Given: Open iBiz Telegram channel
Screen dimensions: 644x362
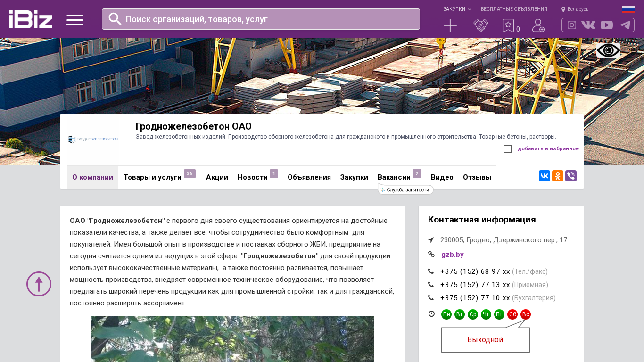Looking at the screenshot, I should [x=625, y=25].
